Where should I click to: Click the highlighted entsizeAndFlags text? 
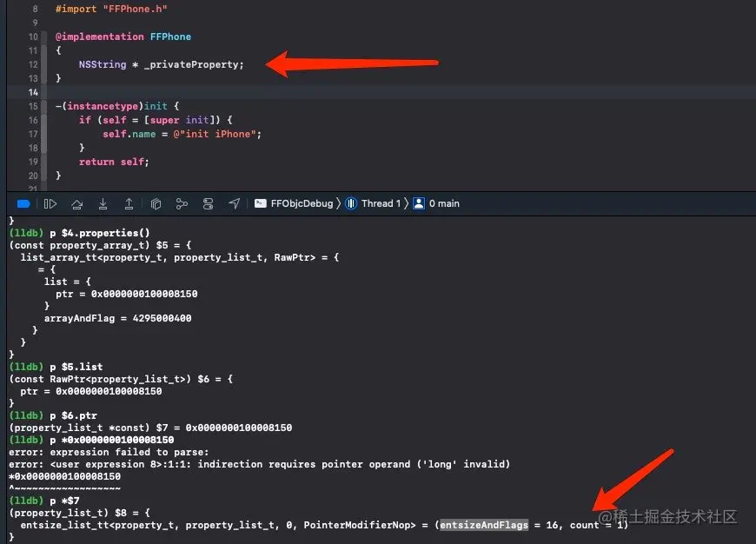[x=484, y=525]
